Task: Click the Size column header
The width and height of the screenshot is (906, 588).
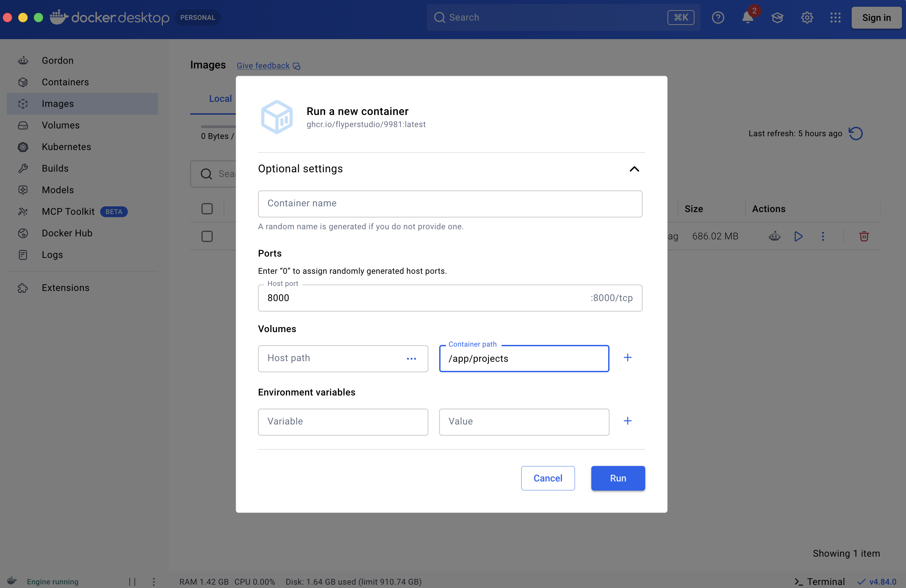Action: [x=693, y=209]
